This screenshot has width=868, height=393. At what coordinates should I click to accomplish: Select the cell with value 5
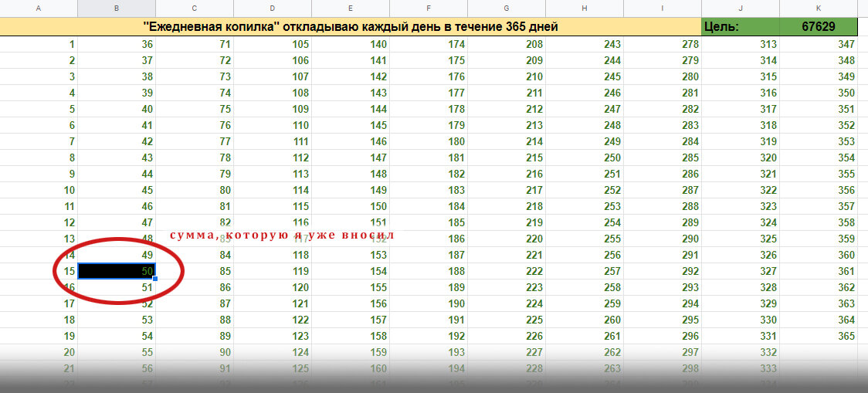point(39,109)
